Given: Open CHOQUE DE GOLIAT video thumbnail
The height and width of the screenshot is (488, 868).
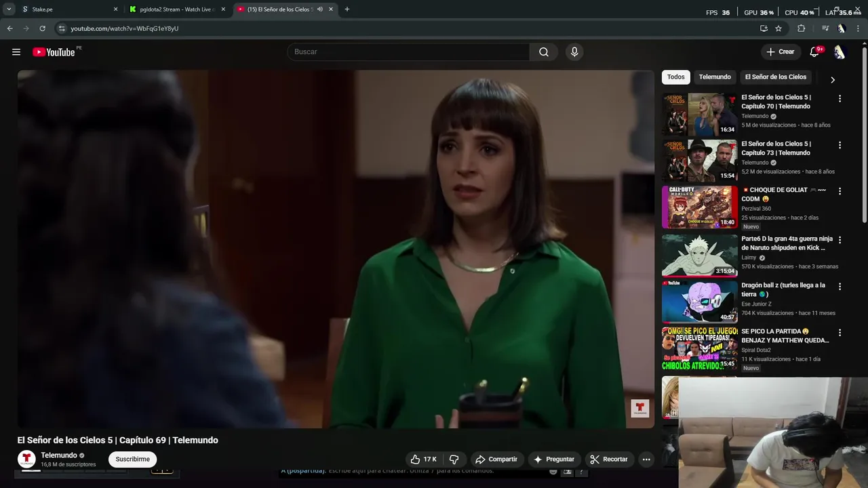Looking at the screenshot, I should pos(700,207).
